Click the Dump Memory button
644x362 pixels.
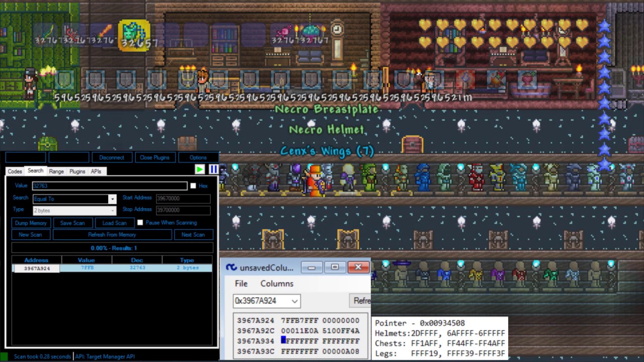31,223
